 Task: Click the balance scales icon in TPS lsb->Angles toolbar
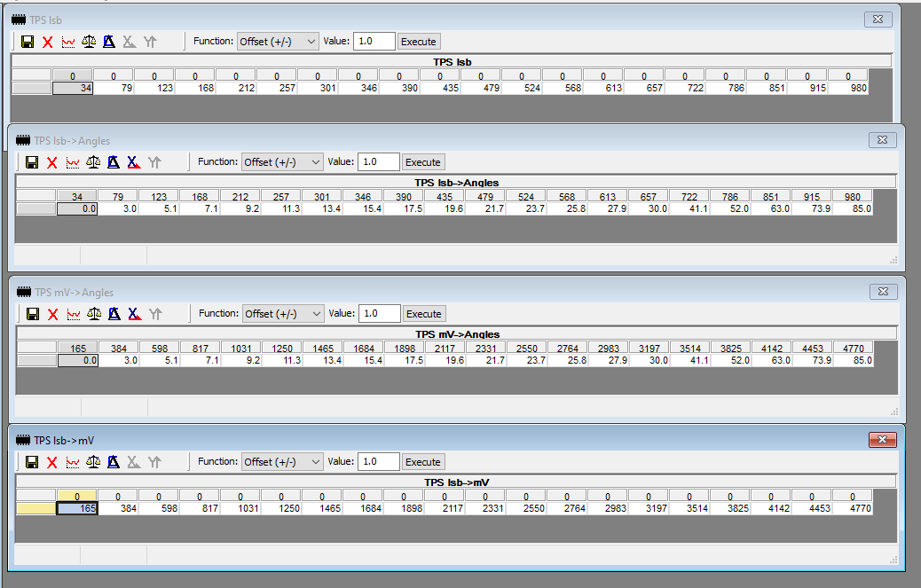click(x=93, y=162)
